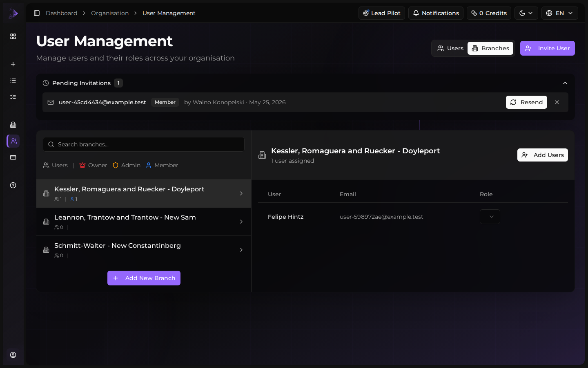The image size is (588, 368).
Task: Dismiss the pending invitation with the X
Action: tap(557, 102)
